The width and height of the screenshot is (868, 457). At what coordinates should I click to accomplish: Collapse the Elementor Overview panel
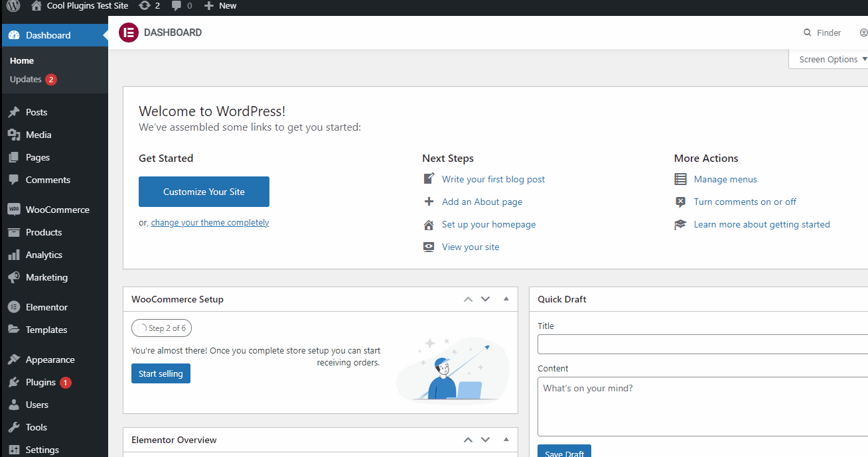coord(506,440)
